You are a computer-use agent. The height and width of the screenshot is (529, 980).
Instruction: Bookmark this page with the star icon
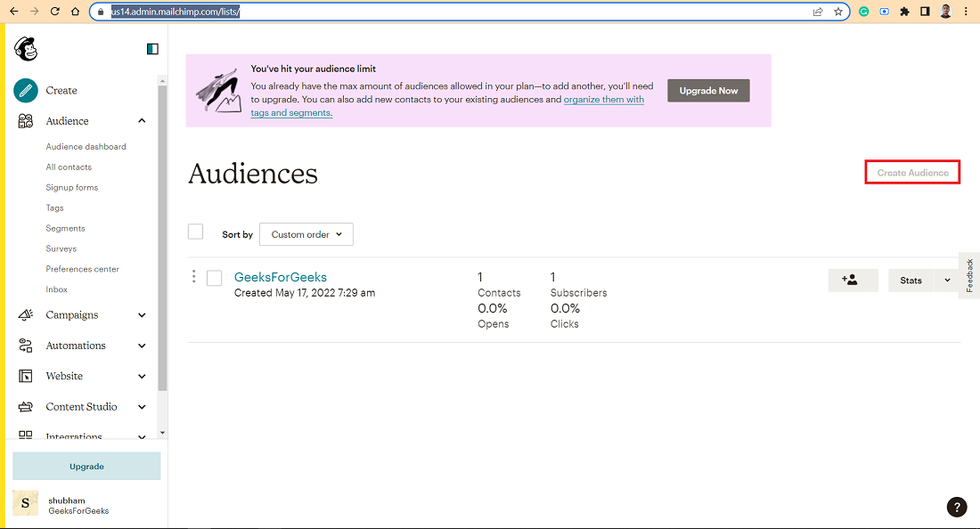(838, 12)
